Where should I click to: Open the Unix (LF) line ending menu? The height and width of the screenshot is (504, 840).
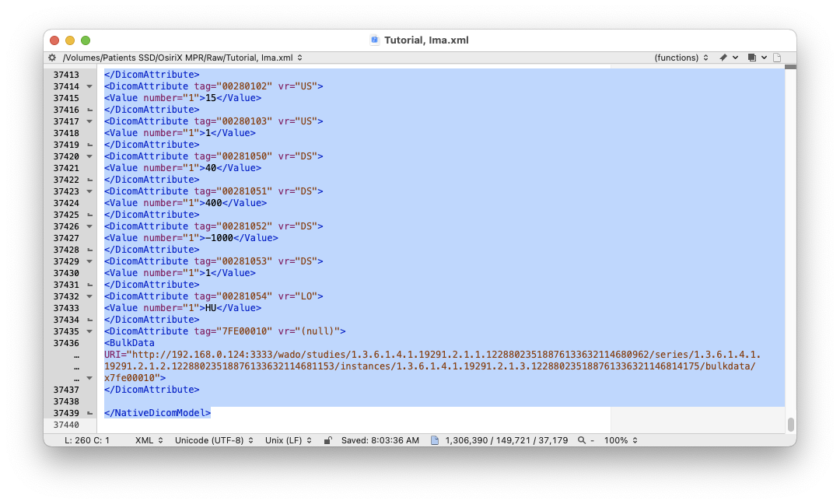tap(289, 440)
